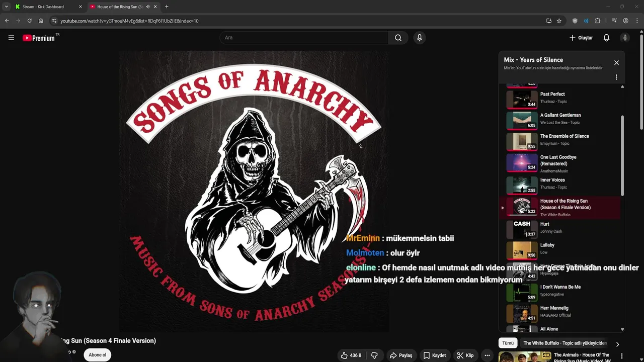Screen dimensions: 644x362
Task: Go to the browser home page
Action: pyautogui.click(x=41, y=21)
